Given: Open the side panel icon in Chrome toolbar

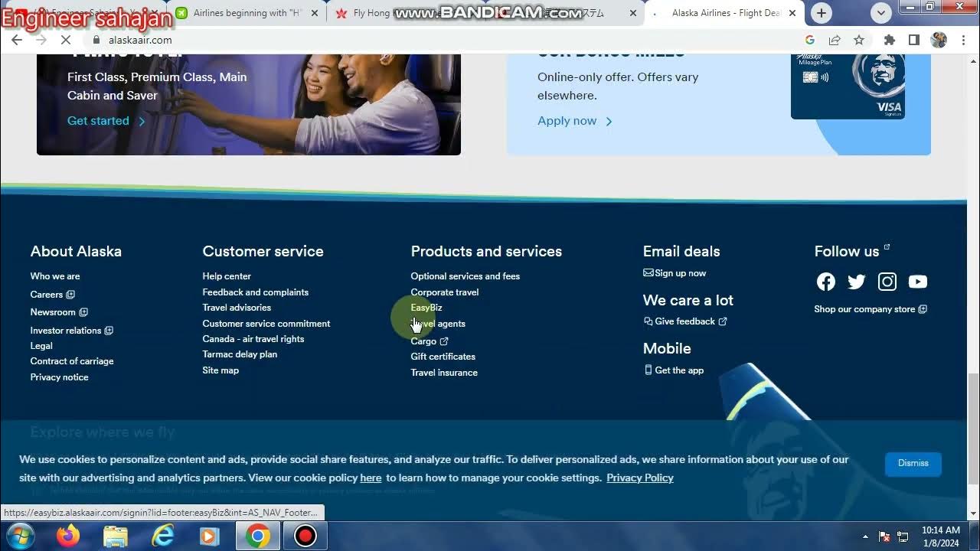Looking at the screenshot, I should click(913, 40).
